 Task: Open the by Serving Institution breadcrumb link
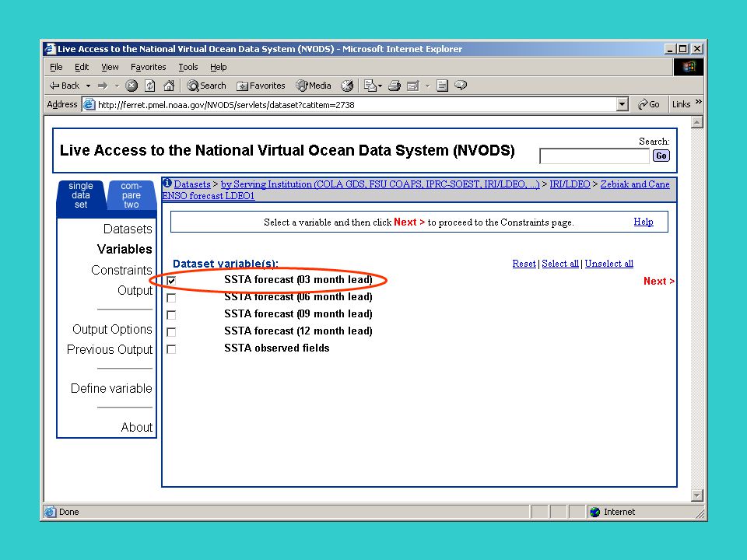pos(381,184)
